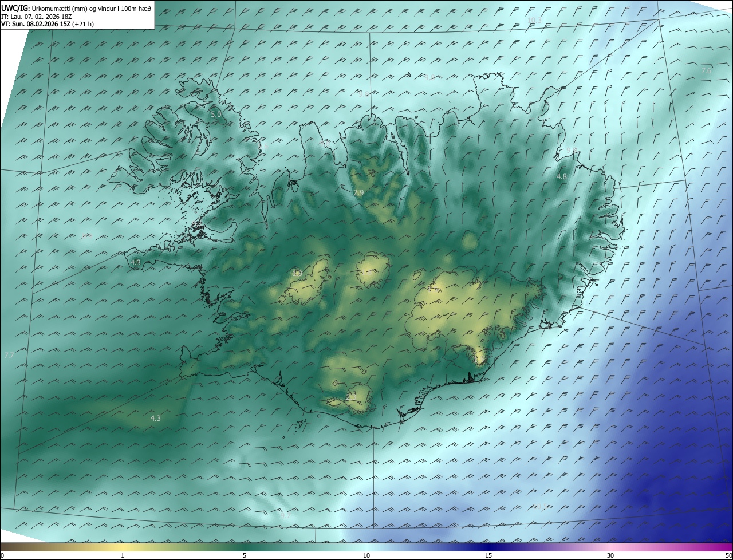Screen dimensions: 733x560
Task: Click the valid time 'VT: Sun. 08.02.2026 15Z (+21 h)'
Action: tap(48, 24)
